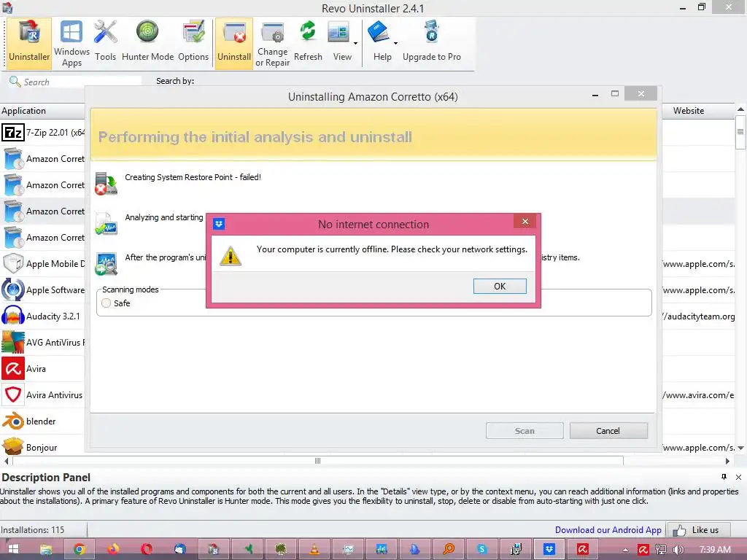Click the disabled Scan button
The height and width of the screenshot is (560, 747).
point(525,430)
